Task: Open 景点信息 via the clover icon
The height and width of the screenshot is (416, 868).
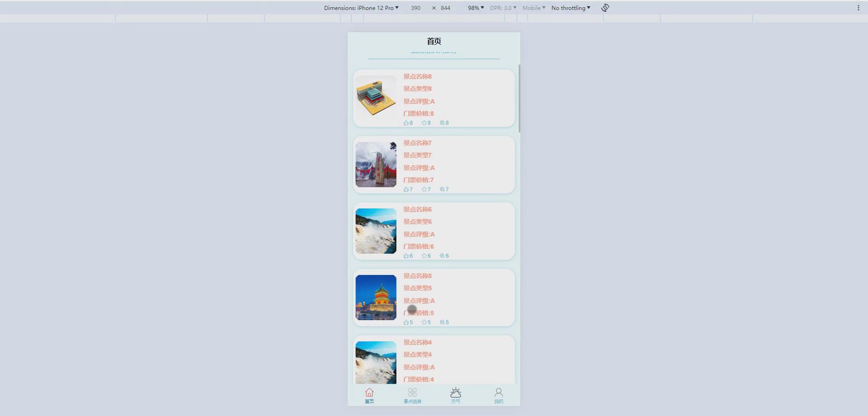Action: click(x=412, y=392)
